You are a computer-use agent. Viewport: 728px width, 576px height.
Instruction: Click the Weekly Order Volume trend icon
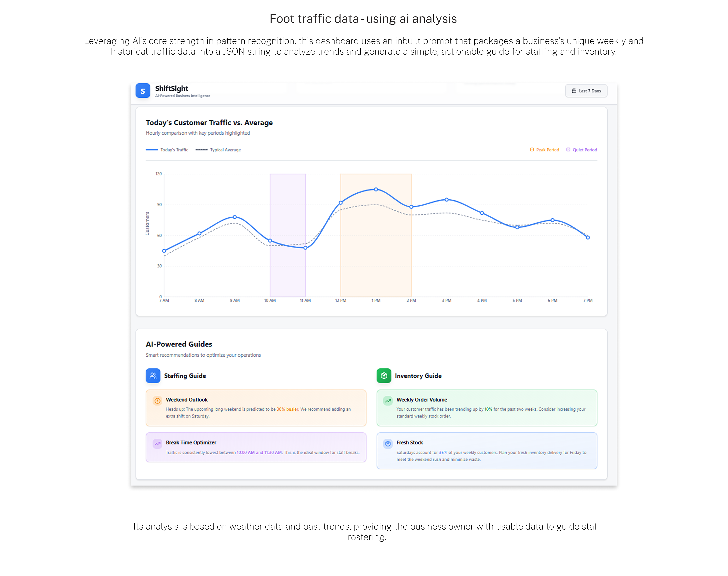click(388, 401)
